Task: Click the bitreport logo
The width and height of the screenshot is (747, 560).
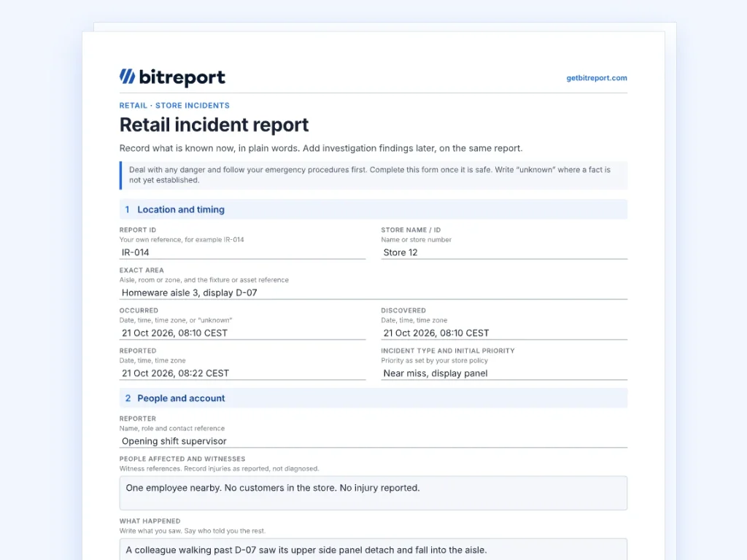Action: 172,77
